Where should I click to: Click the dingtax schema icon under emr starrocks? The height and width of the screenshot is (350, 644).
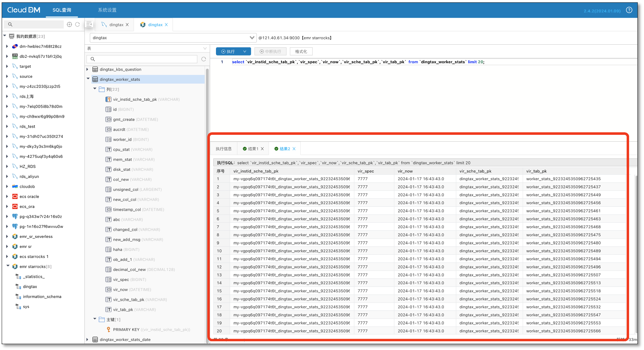coord(18,286)
